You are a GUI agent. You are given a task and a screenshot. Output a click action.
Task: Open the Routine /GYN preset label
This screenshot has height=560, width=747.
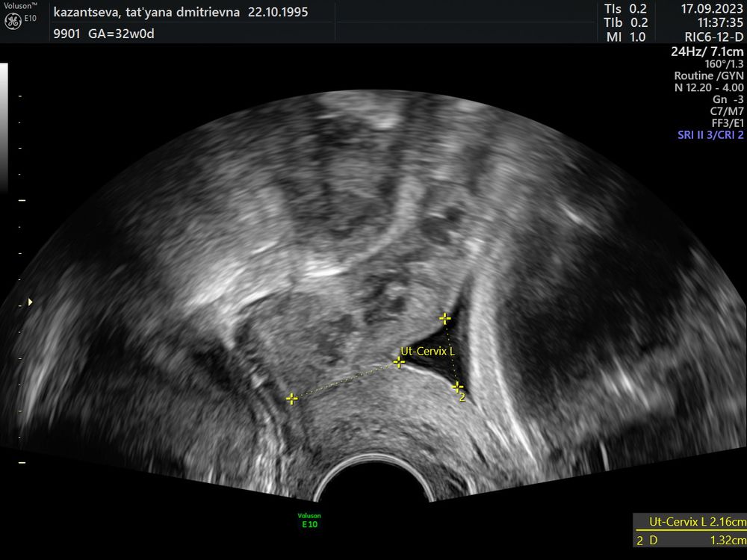click(x=708, y=76)
